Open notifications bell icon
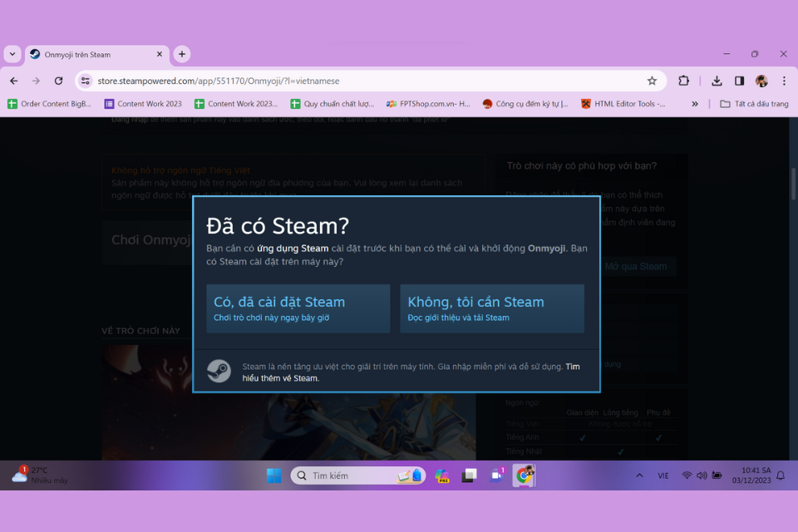Image resolution: width=798 pixels, height=532 pixels. tap(781, 475)
